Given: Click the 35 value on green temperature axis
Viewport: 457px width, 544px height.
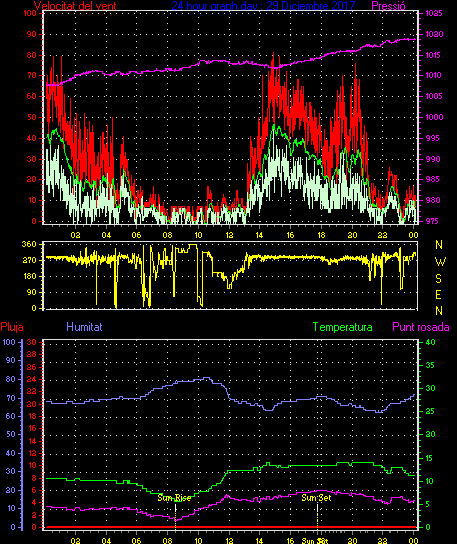Looking at the screenshot, I should [430, 365].
